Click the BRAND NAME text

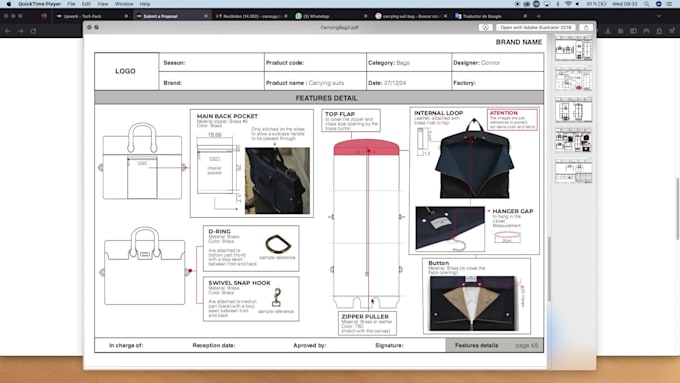[x=519, y=42]
